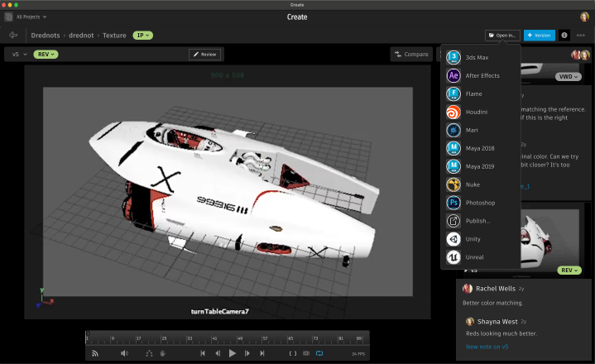Click the blue Version button
595x364 pixels.
point(540,36)
